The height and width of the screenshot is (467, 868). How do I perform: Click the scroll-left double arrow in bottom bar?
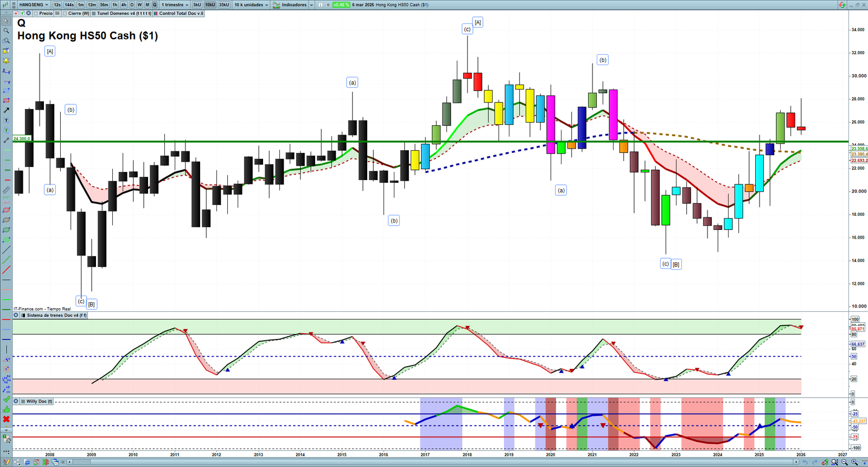pos(63,462)
